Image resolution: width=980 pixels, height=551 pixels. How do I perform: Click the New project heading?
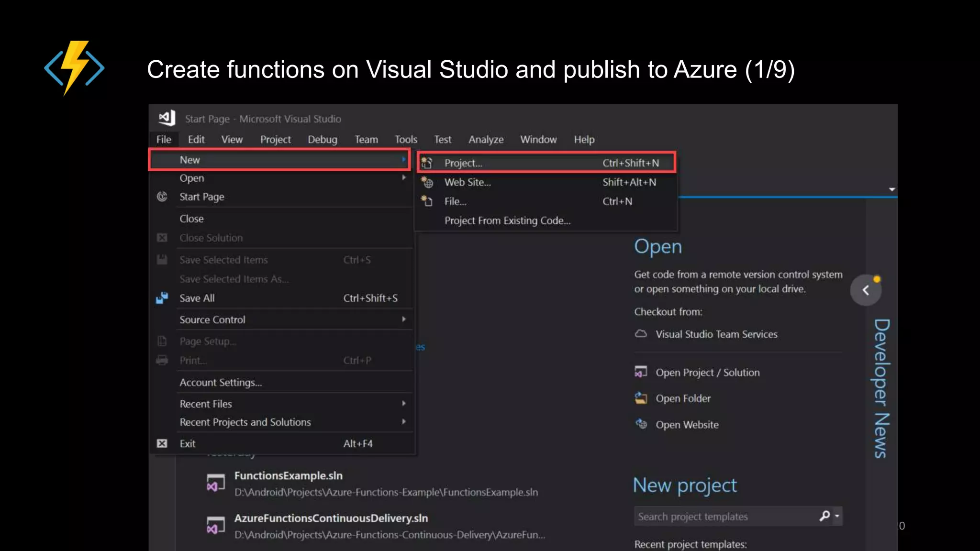685,485
